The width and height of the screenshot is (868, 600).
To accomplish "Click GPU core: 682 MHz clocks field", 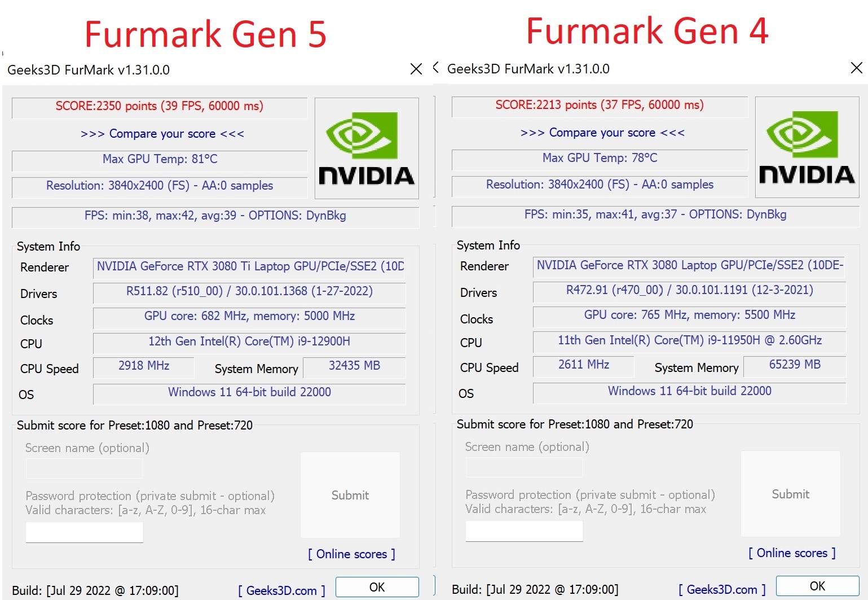I will coord(249,317).
